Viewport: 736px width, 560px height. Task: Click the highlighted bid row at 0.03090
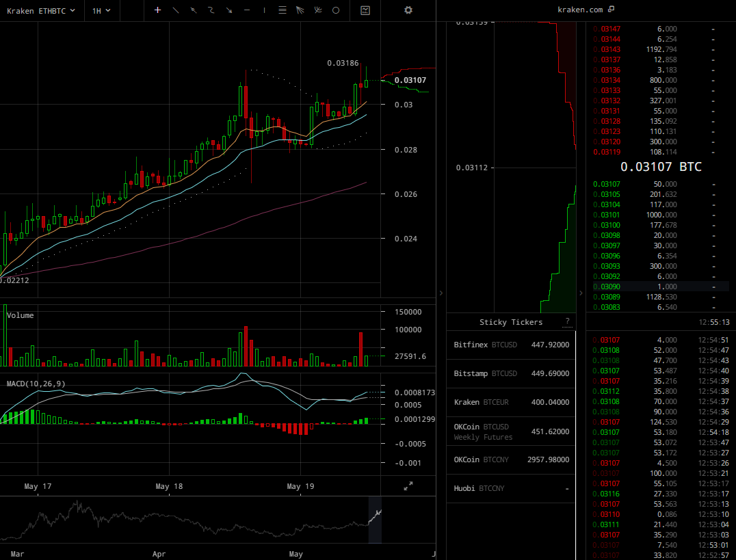(x=661, y=286)
